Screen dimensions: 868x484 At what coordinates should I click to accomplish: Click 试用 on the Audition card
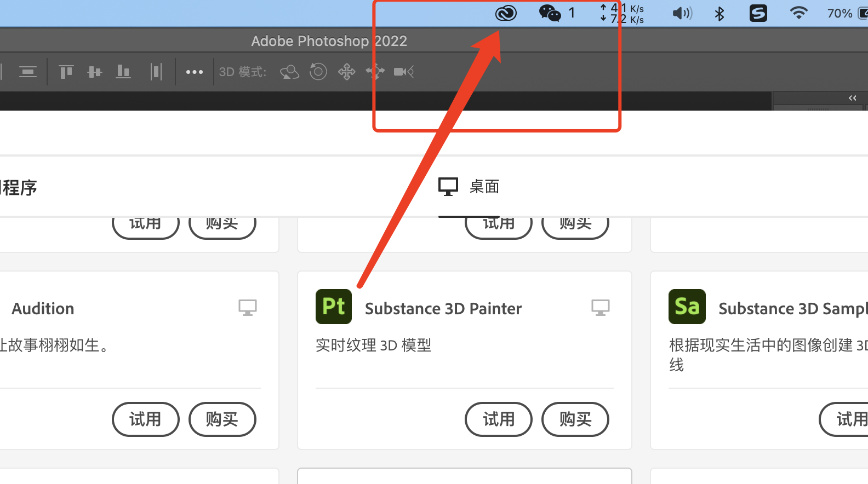(x=145, y=419)
